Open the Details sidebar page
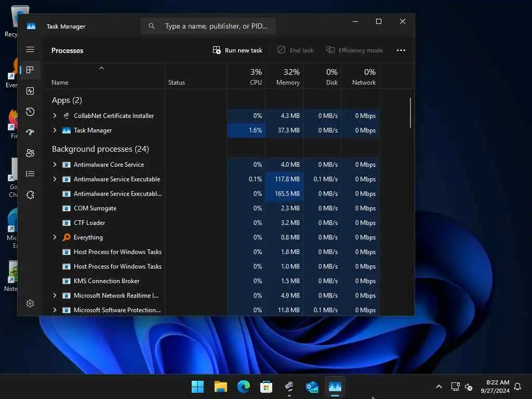Viewport: 532px width, 399px height. coord(30,174)
